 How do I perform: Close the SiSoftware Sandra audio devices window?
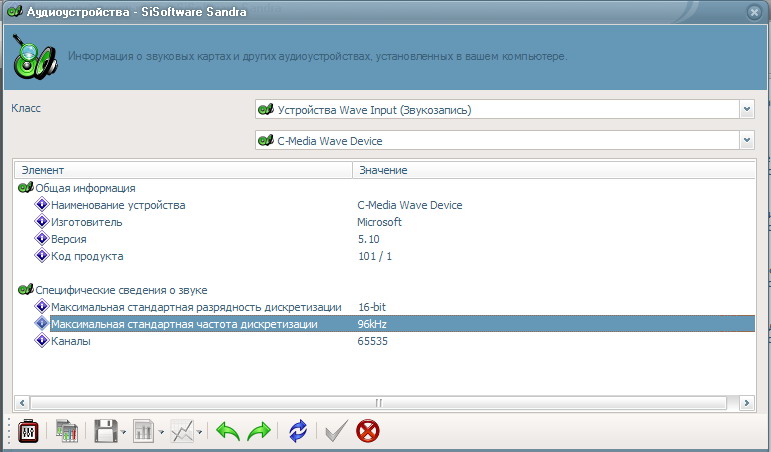tap(754, 11)
